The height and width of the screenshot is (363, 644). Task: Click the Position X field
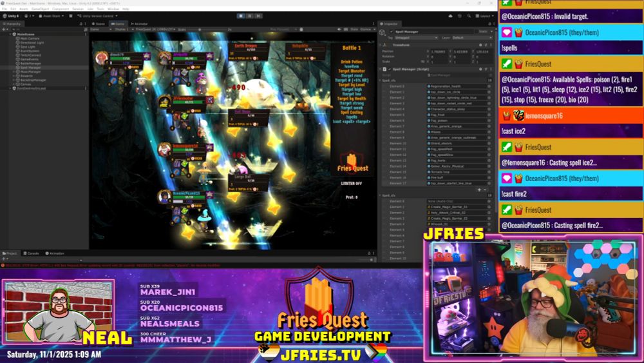[440, 52]
